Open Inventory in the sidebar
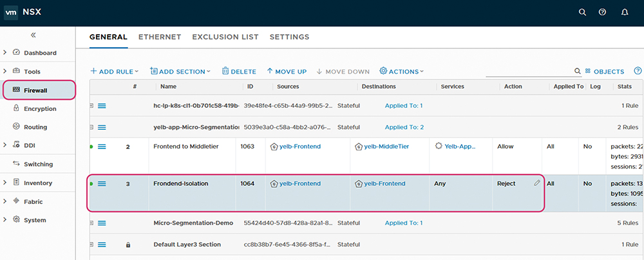The image size is (644, 260). pyautogui.click(x=38, y=183)
